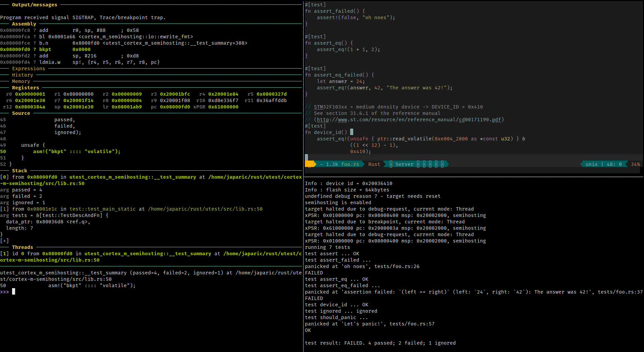Click the "length: 7" line in stack frame 1
This screenshot has height=352, width=644.
19,228
